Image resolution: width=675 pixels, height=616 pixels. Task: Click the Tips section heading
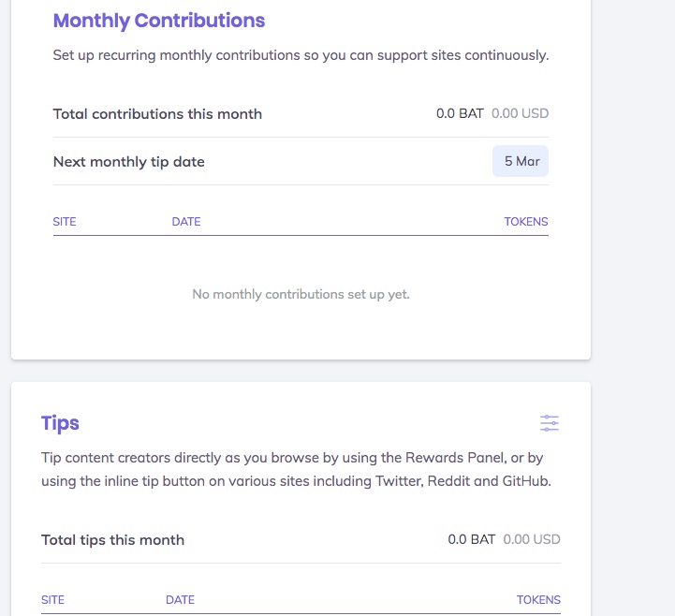pos(61,423)
